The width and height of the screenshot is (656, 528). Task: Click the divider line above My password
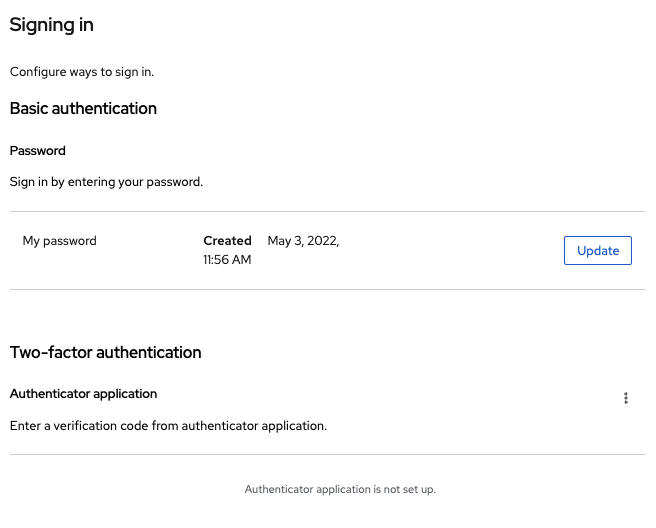tap(327, 212)
